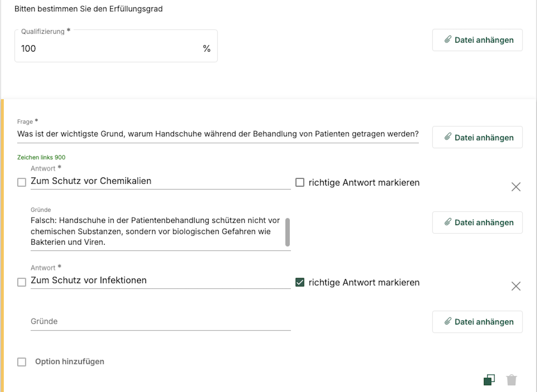537x392 pixels.
Task: Tick the checkbox left of 'Zum Schutz vor Chemikalien'
Action: tap(22, 182)
